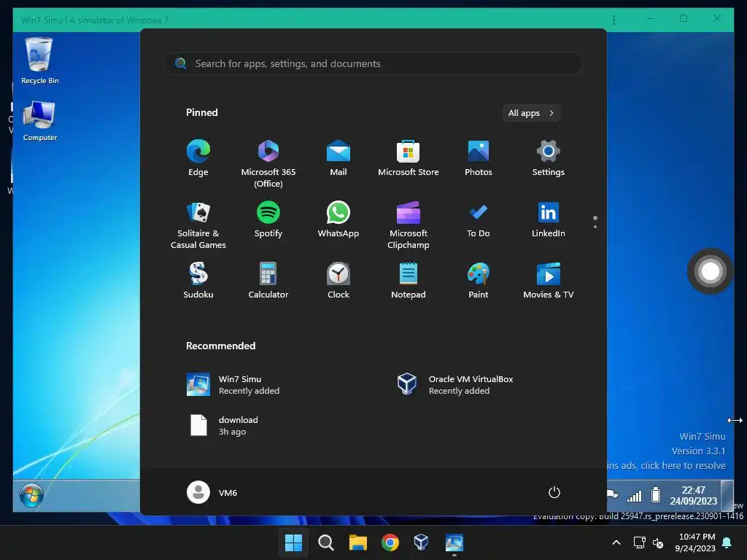Open Notepad

(x=409, y=281)
